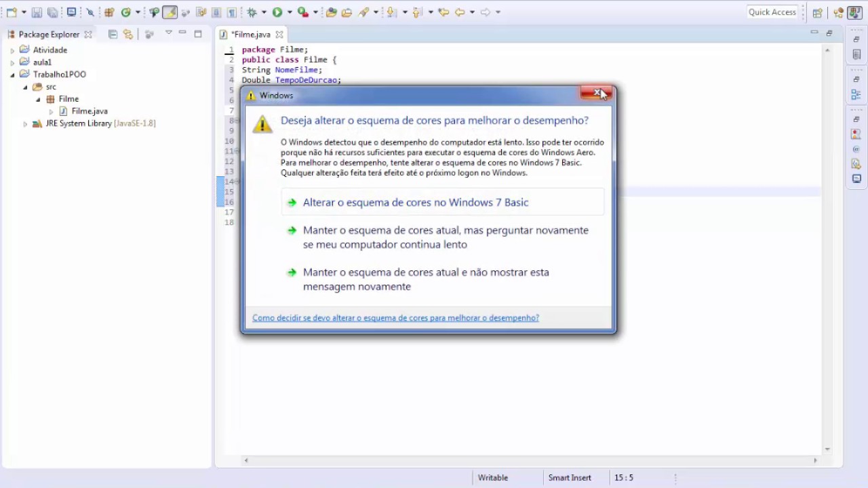Open the Console view from right trim

pyautogui.click(x=856, y=179)
